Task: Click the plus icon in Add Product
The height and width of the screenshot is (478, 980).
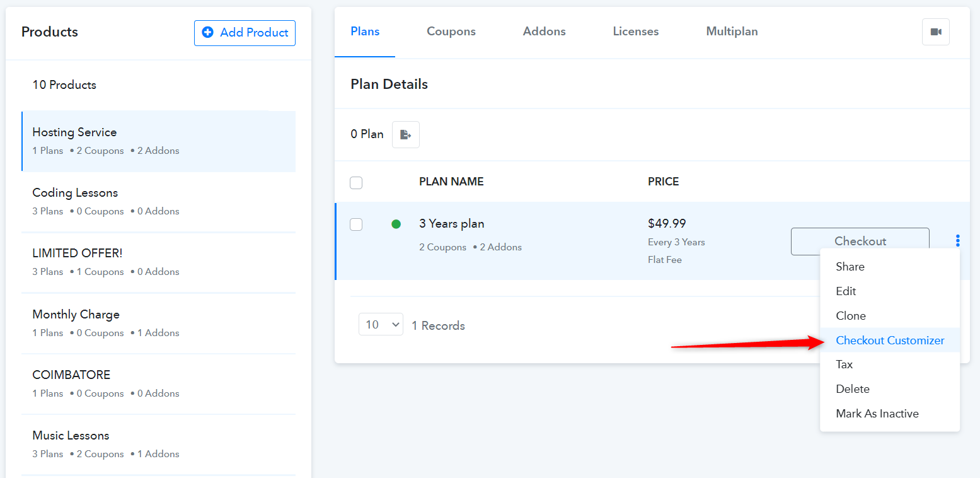Action: (207, 32)
